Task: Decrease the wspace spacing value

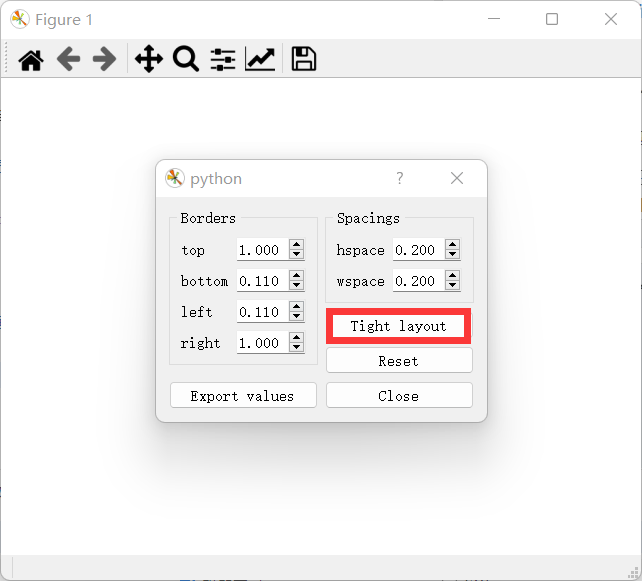Action: tap(452, 285)
